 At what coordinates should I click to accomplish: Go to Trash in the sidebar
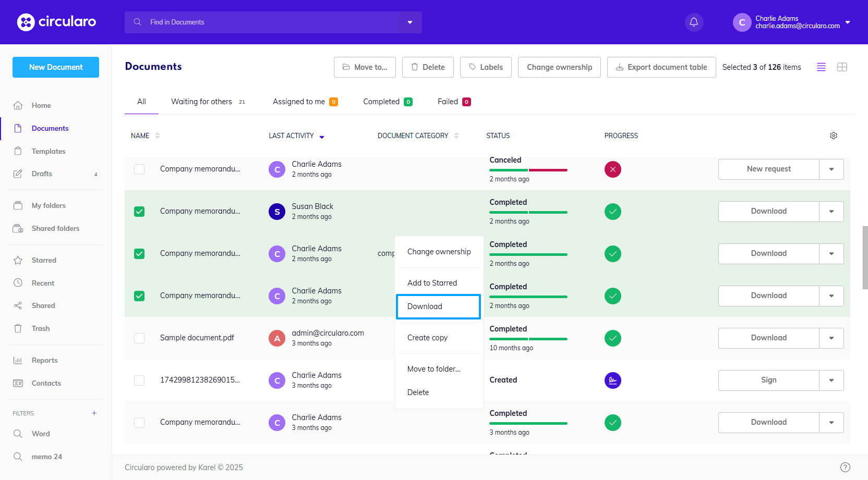coord(41,328)
